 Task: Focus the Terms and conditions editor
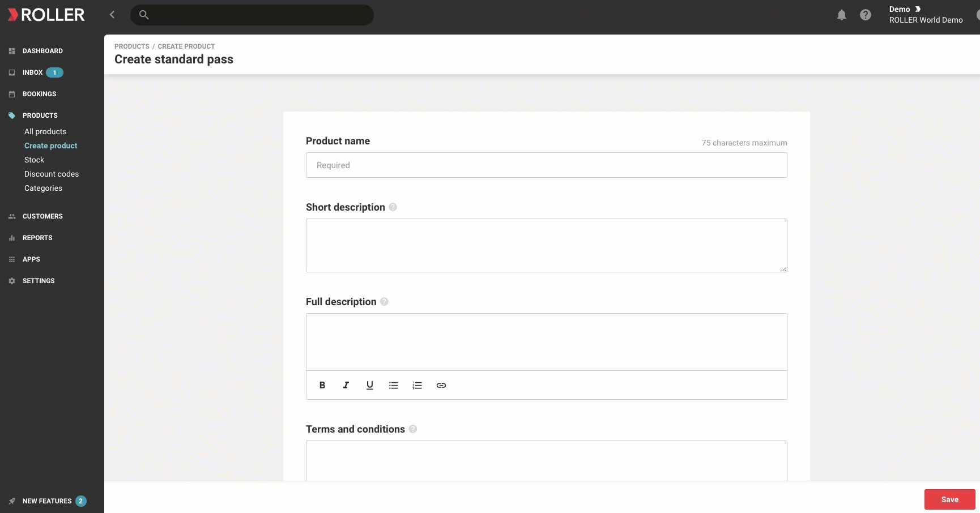point(547,460)
